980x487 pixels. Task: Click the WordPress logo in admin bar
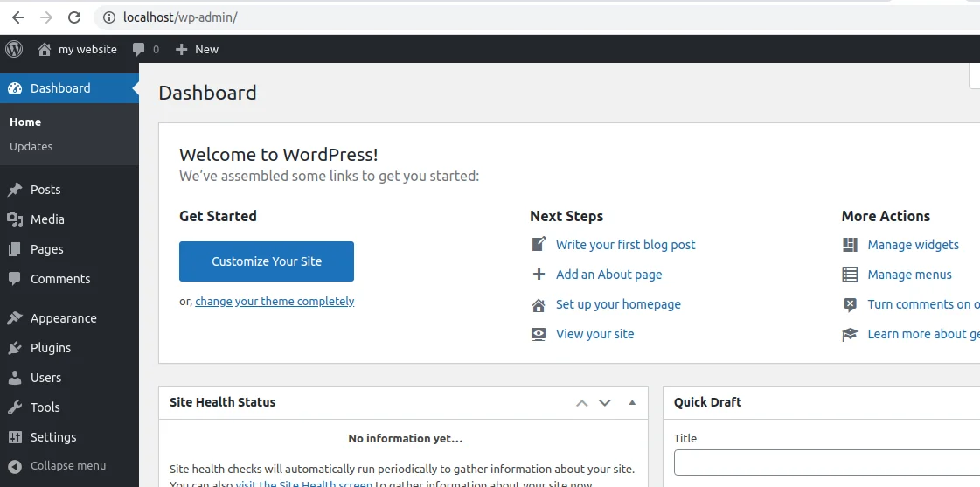point(14,49)
